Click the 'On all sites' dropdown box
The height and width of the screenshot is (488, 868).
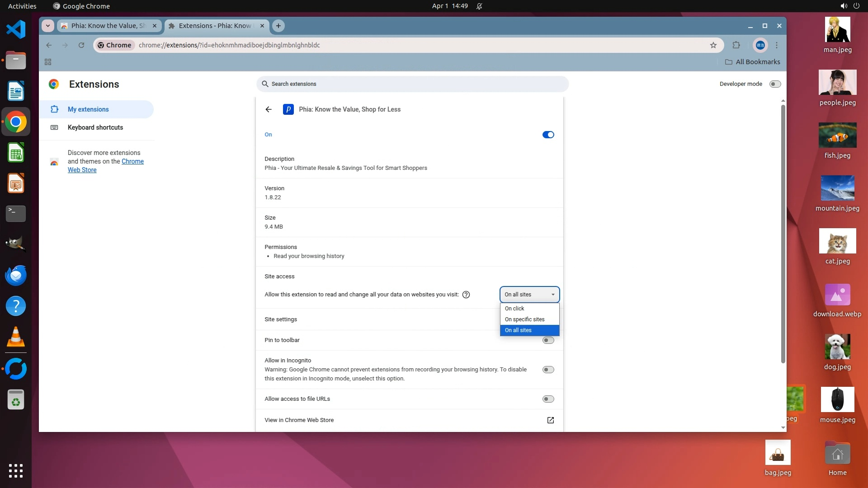coord(529,295)
